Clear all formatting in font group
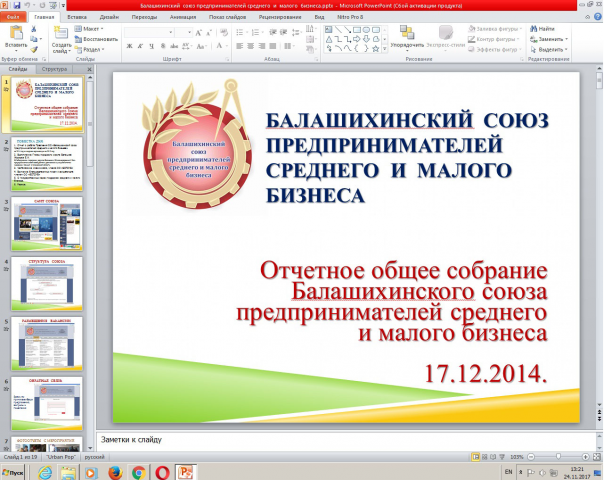This screenshot has height=480, width=604. 224,33
